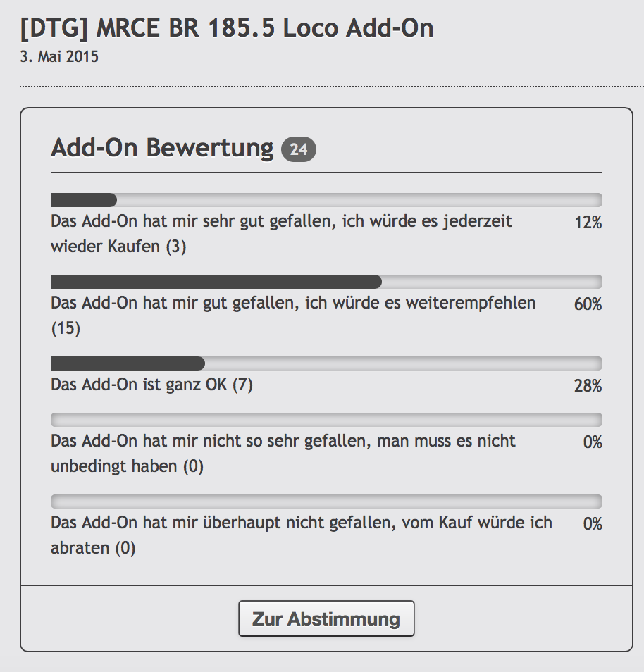This screenshot has width=644, height=672.
Task: Select the Add-On Bewertung heading
Action: pos(162,148)
